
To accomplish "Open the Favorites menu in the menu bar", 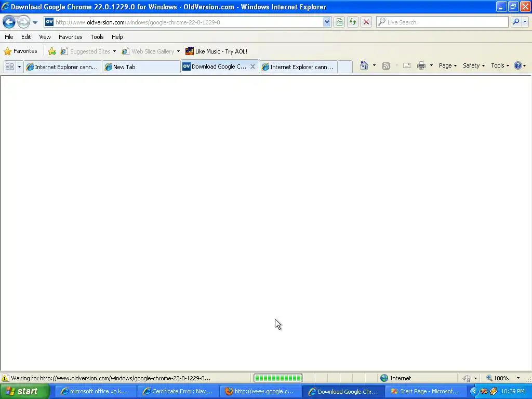I will coord(70,37).
